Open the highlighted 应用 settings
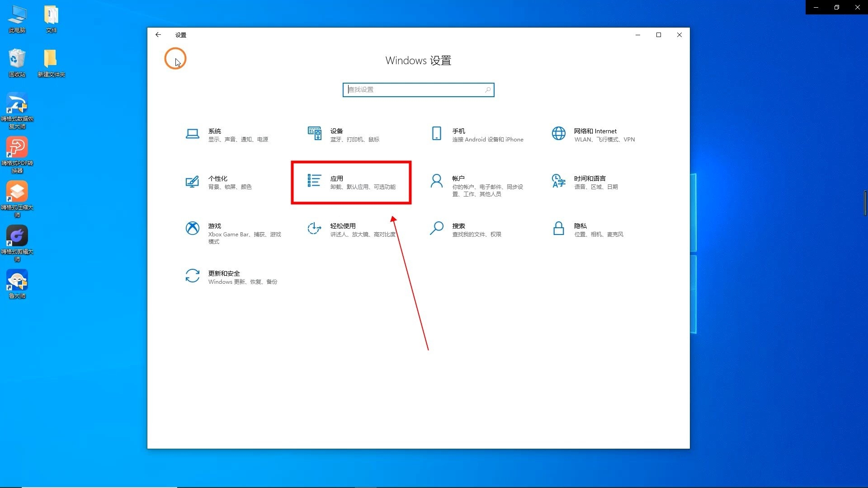The image size is (868, 488). pos(351,182)
